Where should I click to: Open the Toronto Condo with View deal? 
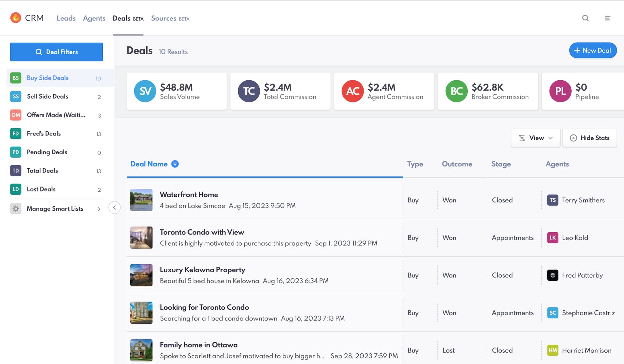tap(202, 232)
